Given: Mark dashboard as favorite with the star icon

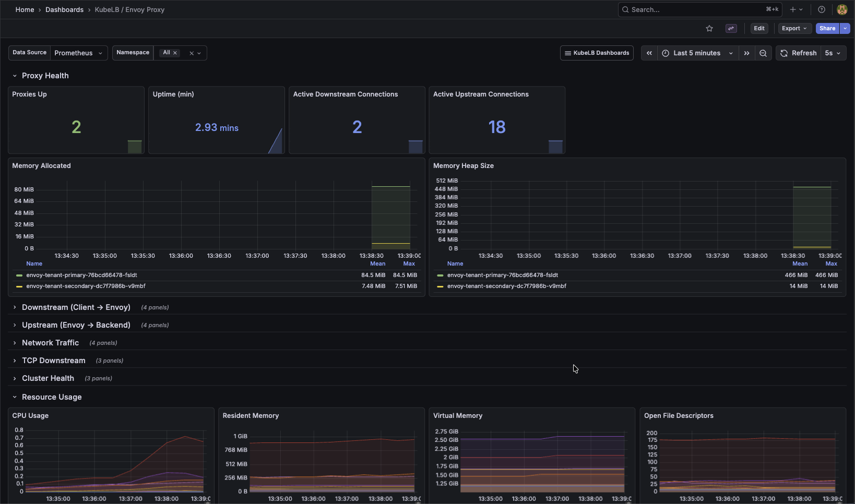Looking at the screenshot, I should coord(709,28).
